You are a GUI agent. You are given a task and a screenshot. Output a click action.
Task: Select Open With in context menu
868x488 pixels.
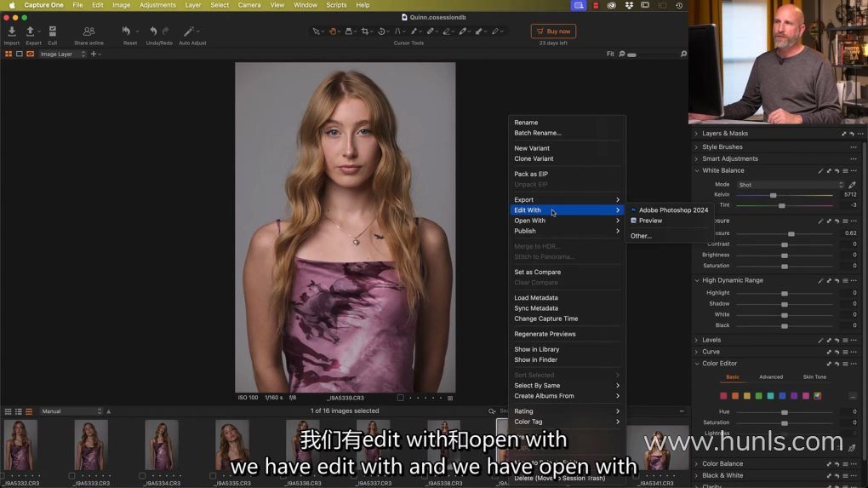click(x=529, y=221)
